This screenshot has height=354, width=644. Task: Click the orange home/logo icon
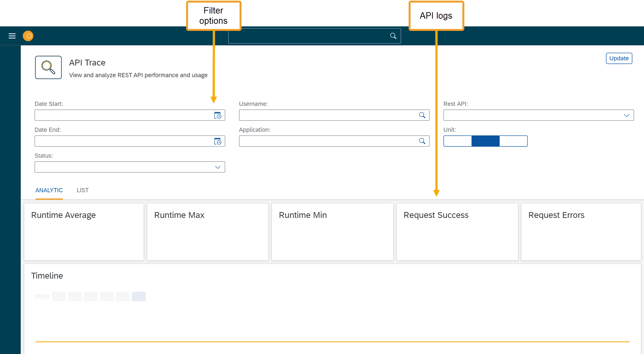29,36
